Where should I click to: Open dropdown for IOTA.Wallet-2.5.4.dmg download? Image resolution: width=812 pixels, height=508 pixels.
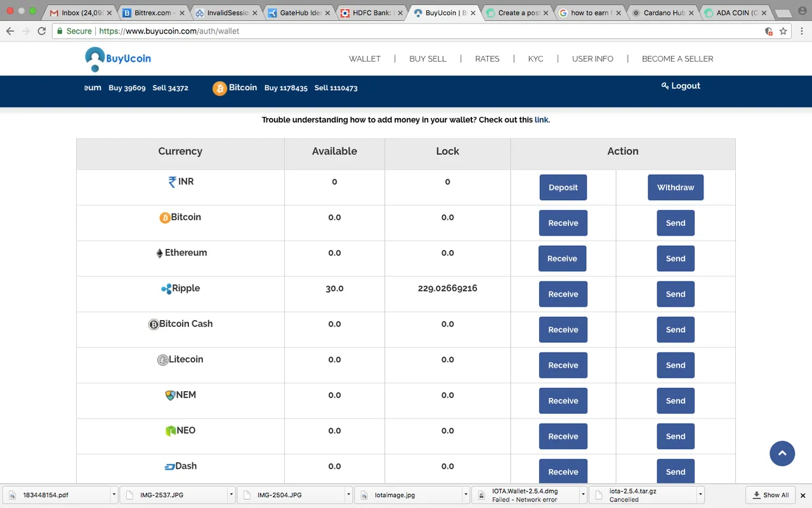[x=583, y=495]
